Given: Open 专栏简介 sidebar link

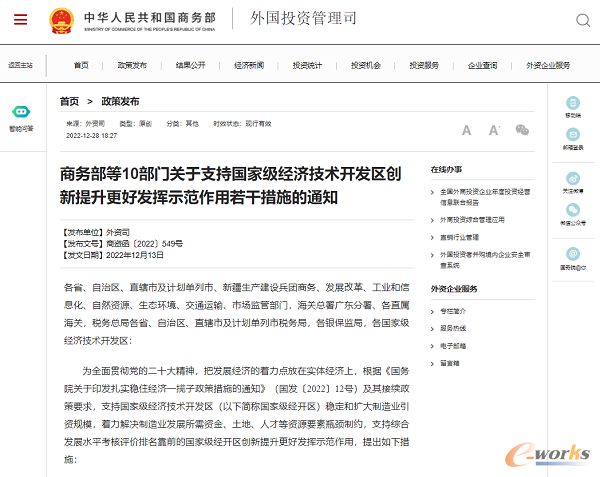Looking at the screenshot, I should [x=453, y=311].
